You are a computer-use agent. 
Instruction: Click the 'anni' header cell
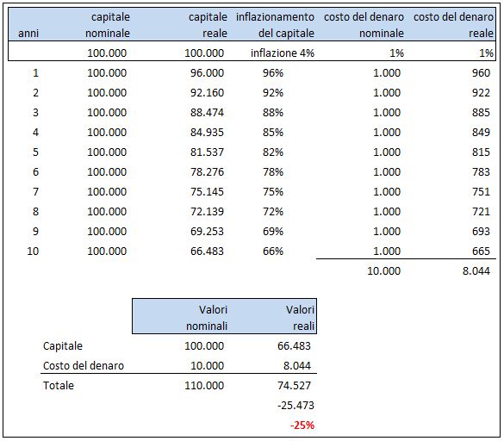point(28,33)
